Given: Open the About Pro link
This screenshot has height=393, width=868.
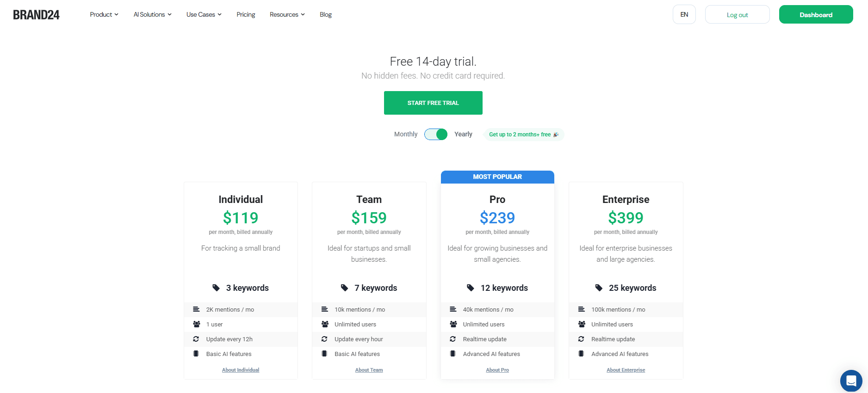Looking at the screenshot, I should point(497,370).
